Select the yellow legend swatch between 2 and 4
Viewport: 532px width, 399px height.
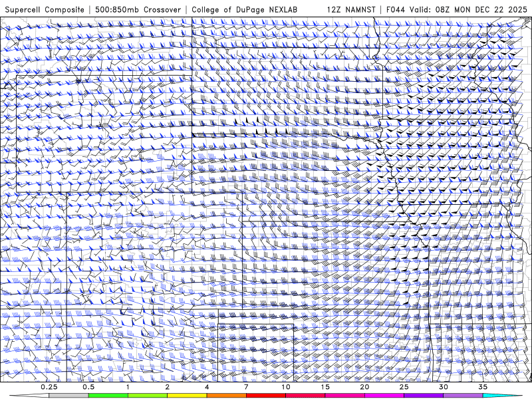pyautogui.click(x=187, y=396)
